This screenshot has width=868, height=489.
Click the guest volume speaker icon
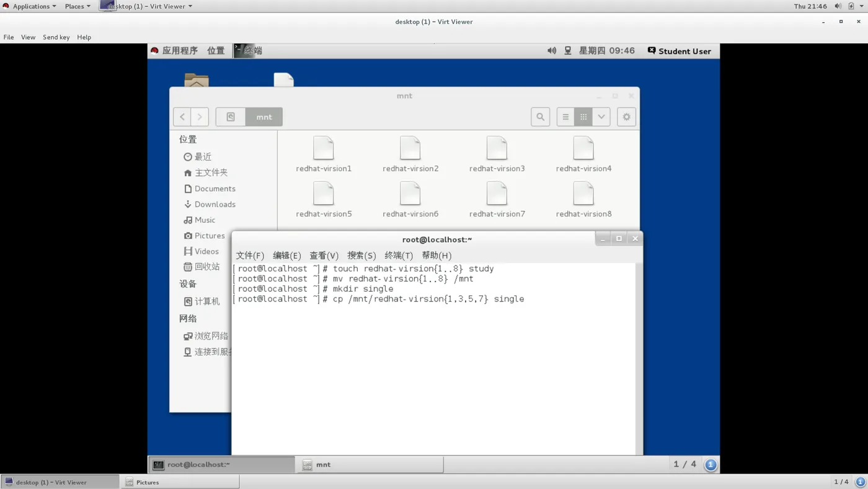pyautogui.click(x=552, y=51)
